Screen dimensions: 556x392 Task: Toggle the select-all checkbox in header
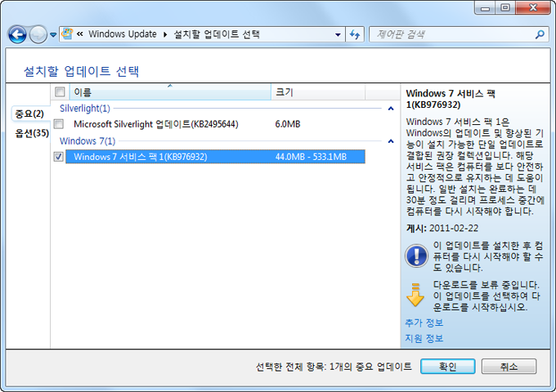click(60, 92)
